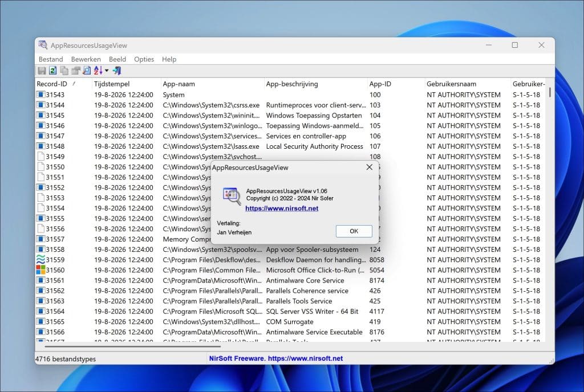
Task: Open the Bewerken menu
Action: (86, 59)
